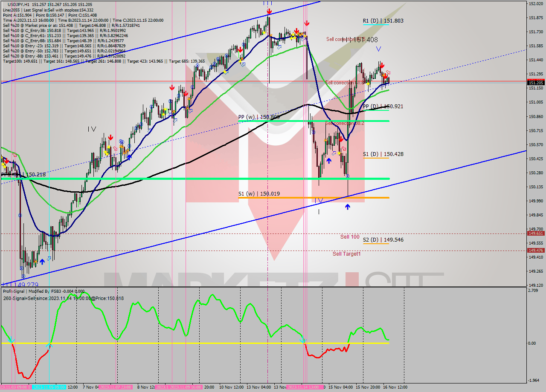This screenshot has width=546, height=392.
Task: Click the 151.005 price scale value
Action: tap(535, 102)
